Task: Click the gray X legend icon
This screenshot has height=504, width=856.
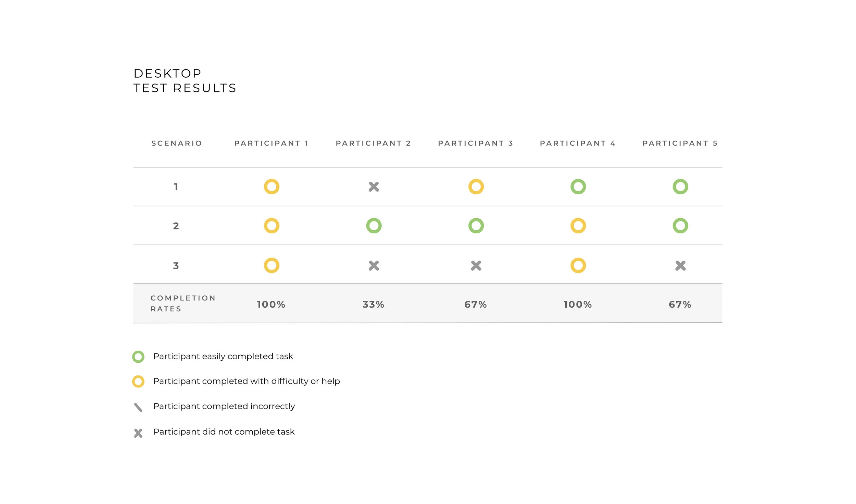Action: click(138, 433)
